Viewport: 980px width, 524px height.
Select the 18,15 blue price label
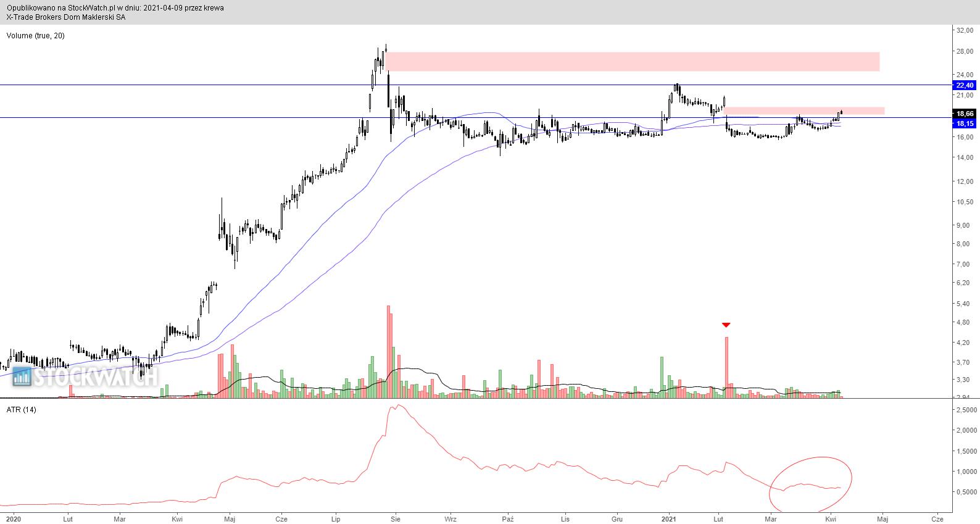click(965, 124)
